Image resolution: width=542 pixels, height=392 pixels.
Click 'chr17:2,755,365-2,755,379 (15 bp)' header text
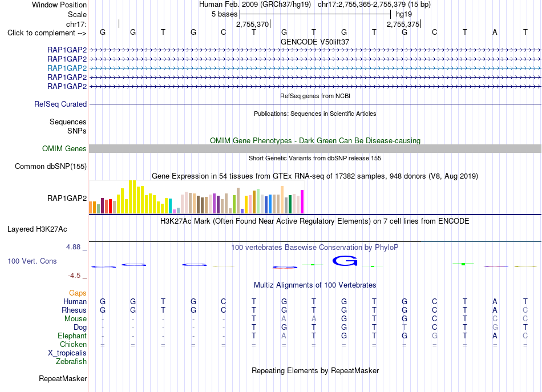[374, 5]
